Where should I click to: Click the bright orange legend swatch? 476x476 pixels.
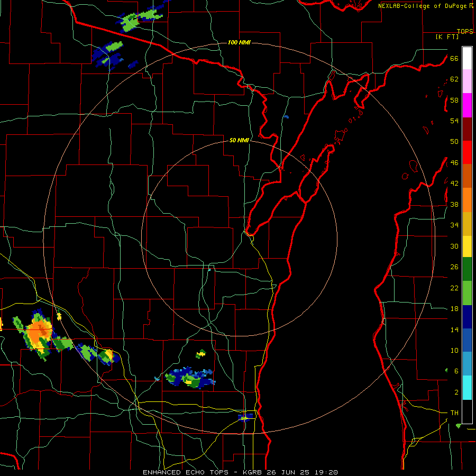coord(467,200)
